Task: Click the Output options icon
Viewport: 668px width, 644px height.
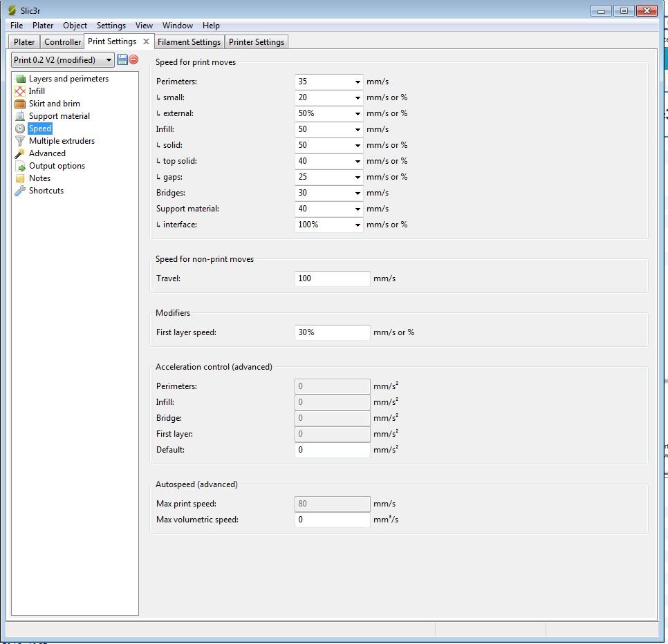Action: (20, 166)
